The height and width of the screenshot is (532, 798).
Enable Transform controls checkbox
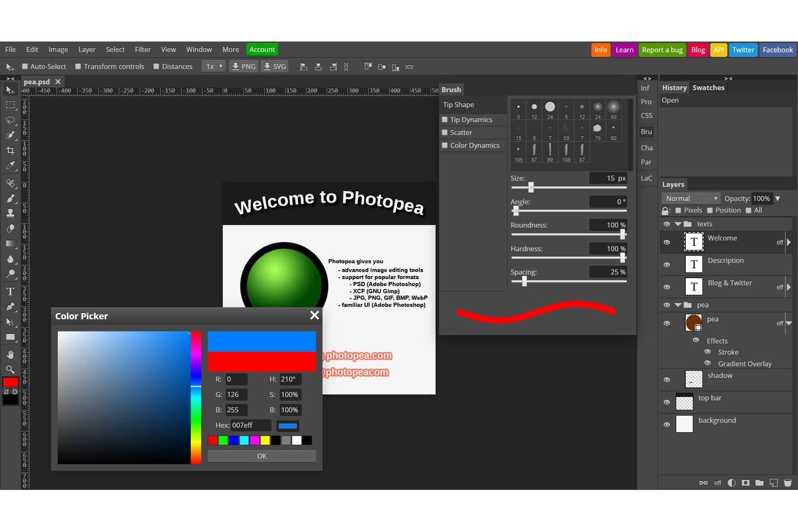coord(78,66)
